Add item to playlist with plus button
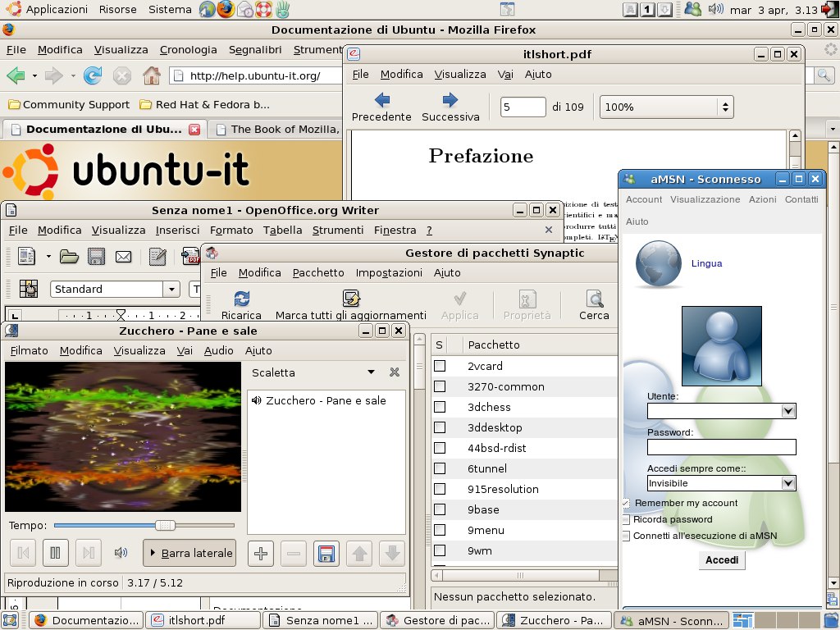Image resolution: width=840 pixels, height=630 pixels. point(261,554)
